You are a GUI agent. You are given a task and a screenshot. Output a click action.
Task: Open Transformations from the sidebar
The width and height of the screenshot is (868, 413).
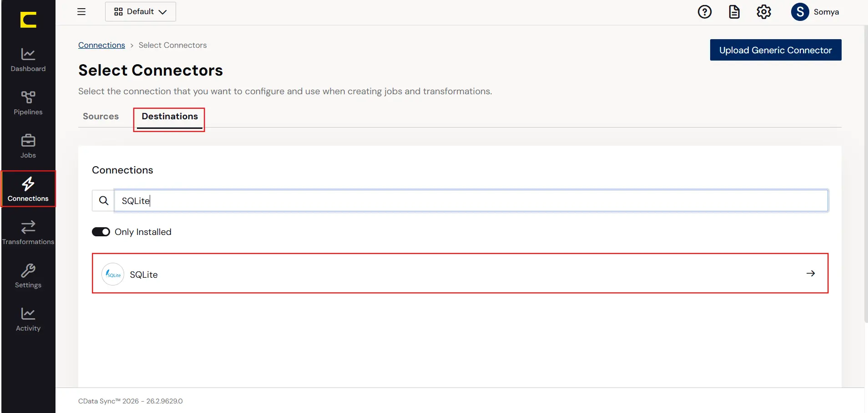(x=28, y=233)
